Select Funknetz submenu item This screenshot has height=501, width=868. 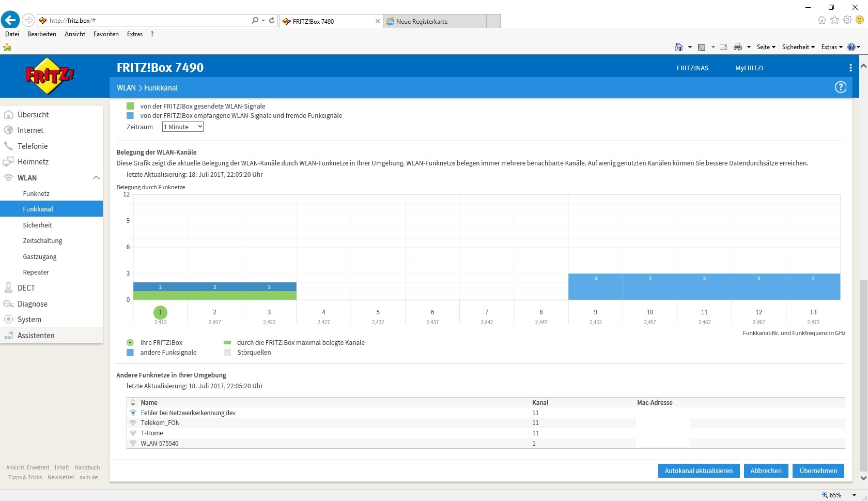(x=36, y=193)
